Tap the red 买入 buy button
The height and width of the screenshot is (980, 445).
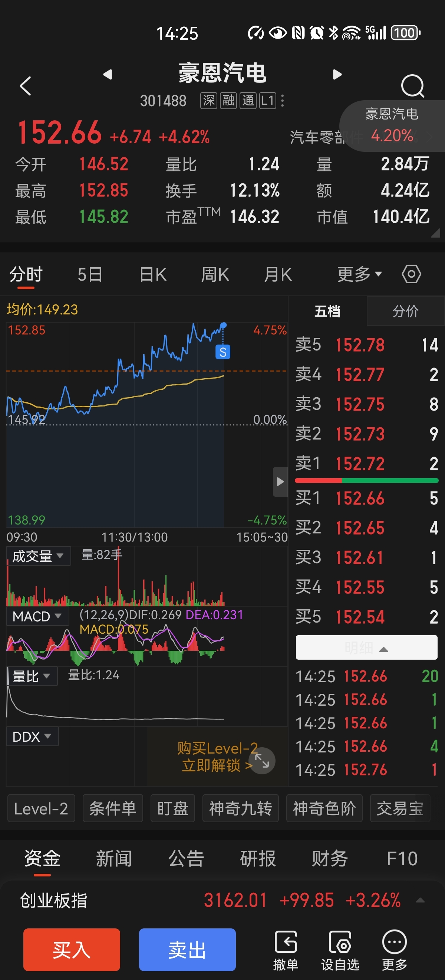[72, 950]
